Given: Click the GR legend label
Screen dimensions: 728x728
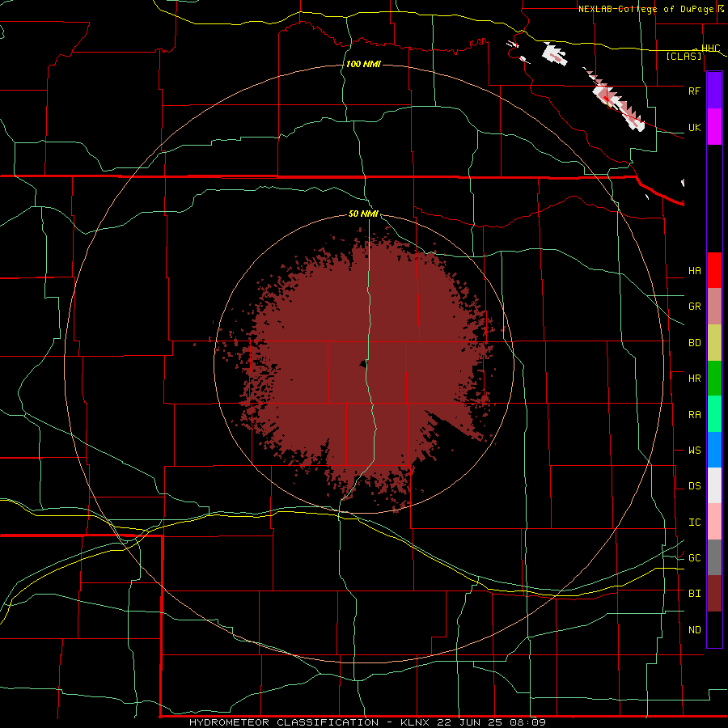Looking at the screenshot, I should pos(694,307).
